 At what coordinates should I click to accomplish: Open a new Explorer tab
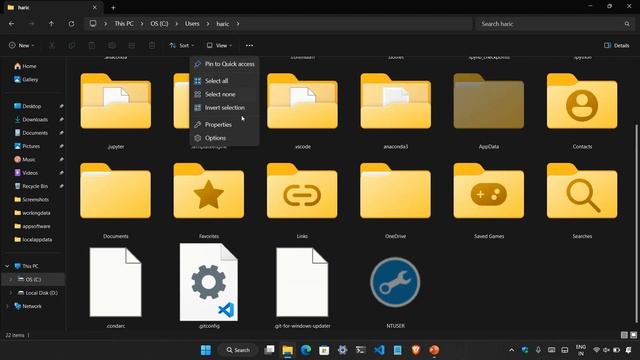113,7
